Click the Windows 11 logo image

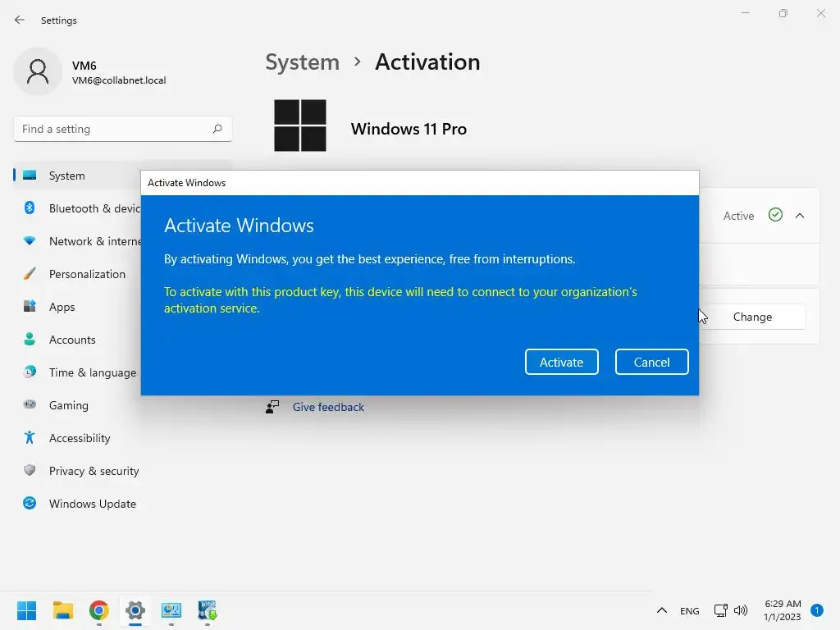coord(300,126)
